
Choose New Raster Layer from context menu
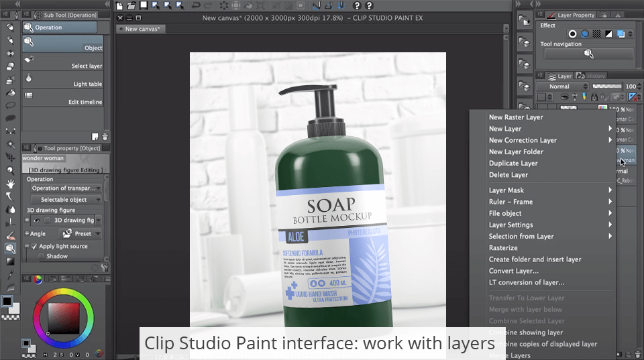(x=516, y=117)
